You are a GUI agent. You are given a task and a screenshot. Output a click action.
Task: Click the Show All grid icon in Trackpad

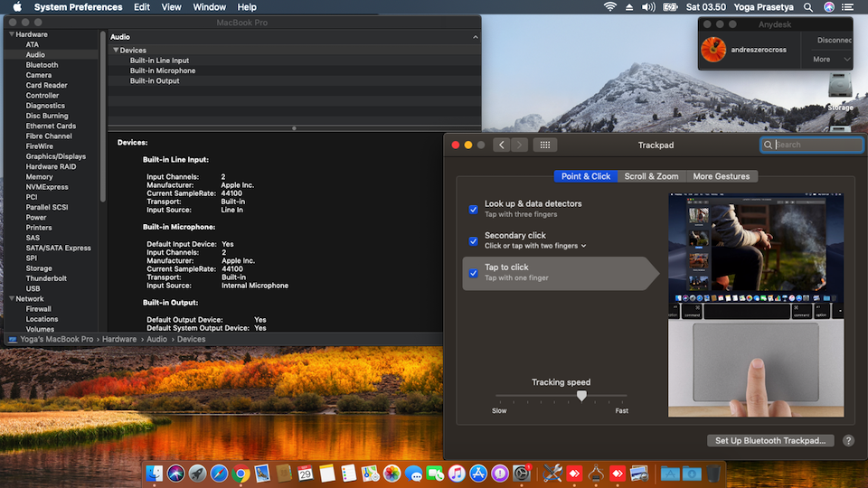click(x=544, y=145)
